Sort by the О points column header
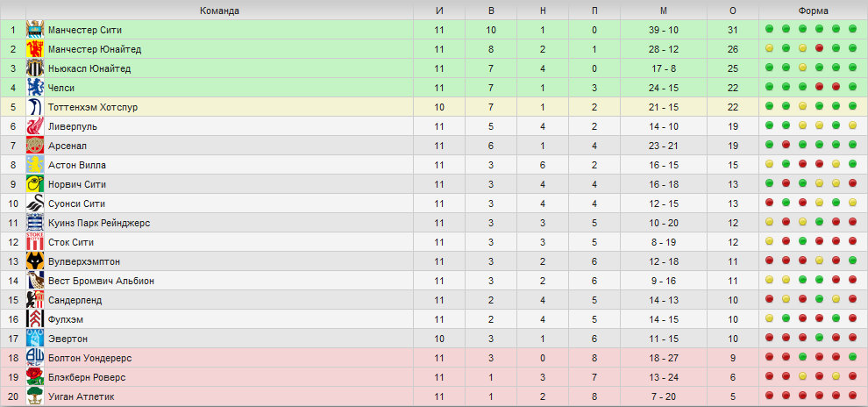This screenshot has height=407, width=868. click(x=733, y=11)
